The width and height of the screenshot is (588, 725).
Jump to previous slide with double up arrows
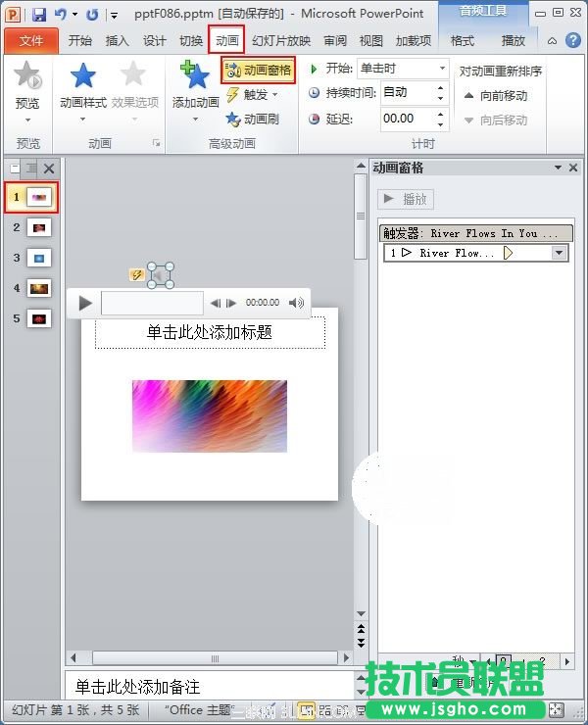[x=361, y=628]
